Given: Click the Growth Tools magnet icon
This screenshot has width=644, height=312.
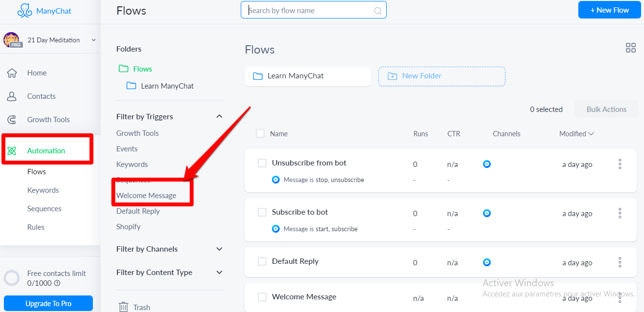Looking at the screenshot, I should click(12, 120).
